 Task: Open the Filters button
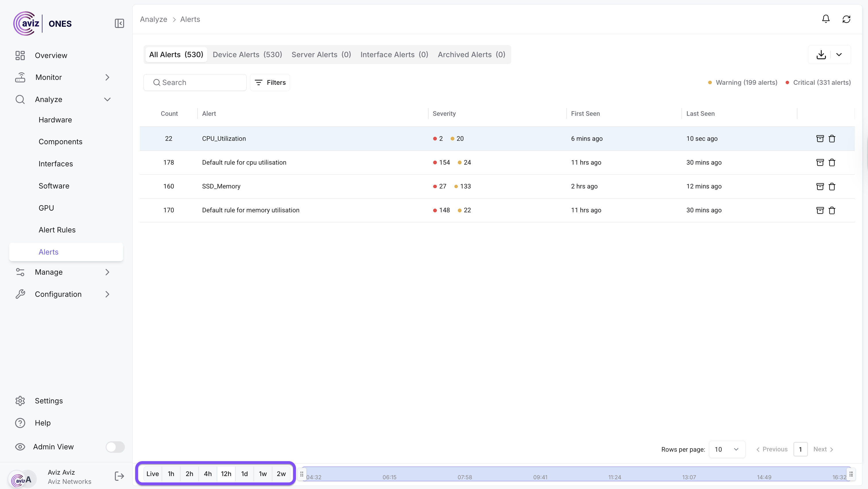(x=270, y=82)
